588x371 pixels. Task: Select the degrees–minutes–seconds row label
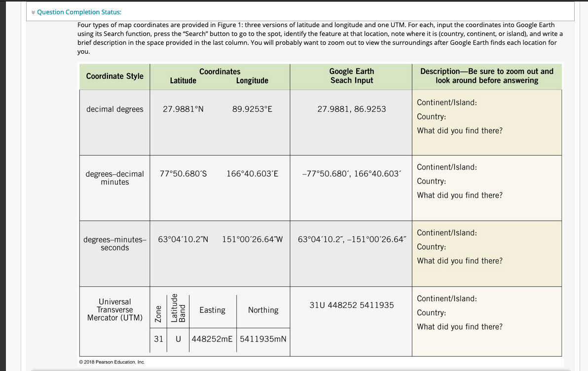[115, 244]
